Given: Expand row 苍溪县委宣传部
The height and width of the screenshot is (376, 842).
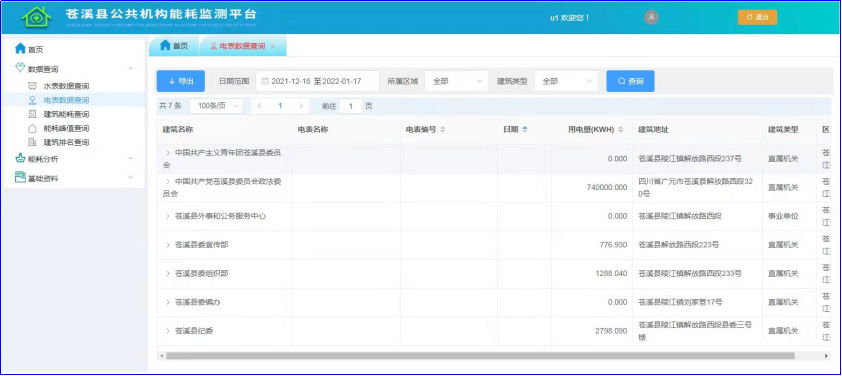Looking at the screenshot, I should 168,244.
